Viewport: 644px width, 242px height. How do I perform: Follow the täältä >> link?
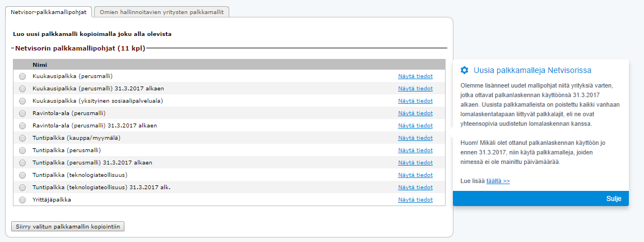(498, 181)
